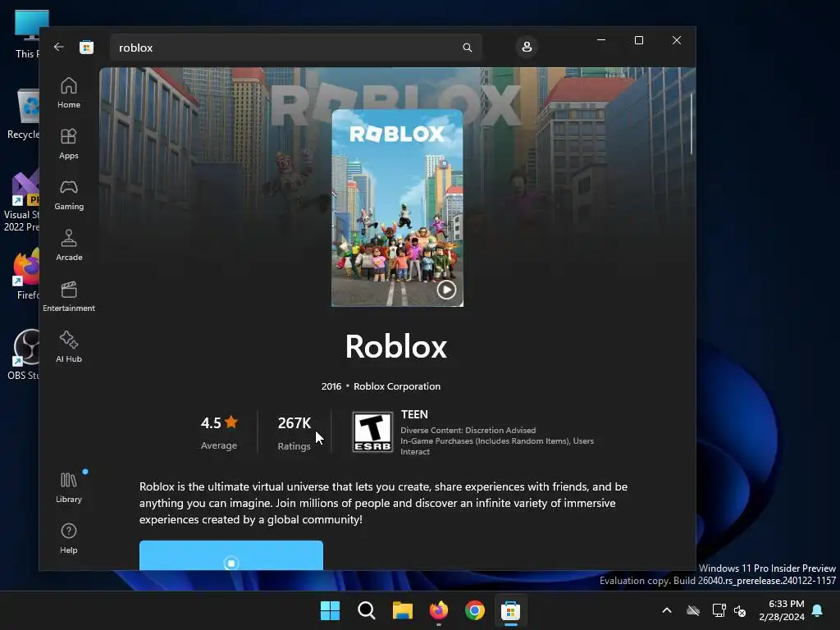Stop the download using the blue button
This screenshot has height=630, width=840.
231,555
